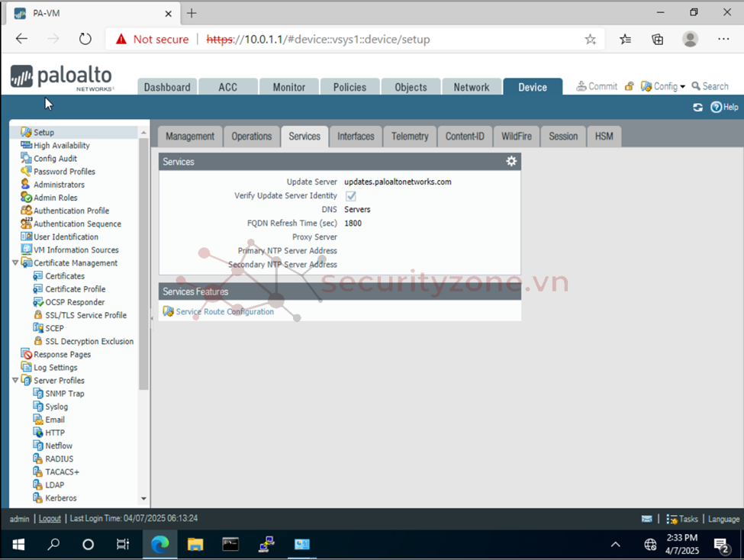This screenshot has height=560, width=744.
Task: Click the mail icon in footer bar
Action: (x=647, y=519)
